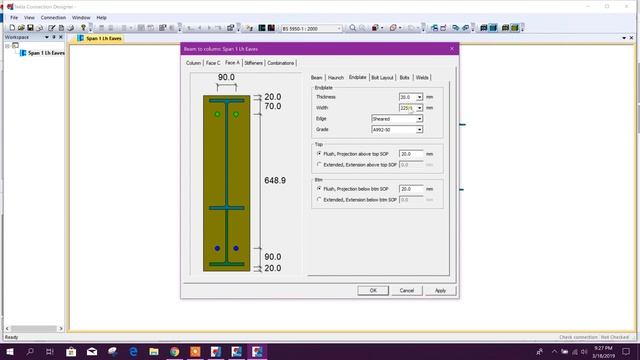Screen dimensions: 640x360
Task: Click the OK button
Action: [x=373, y=290]
